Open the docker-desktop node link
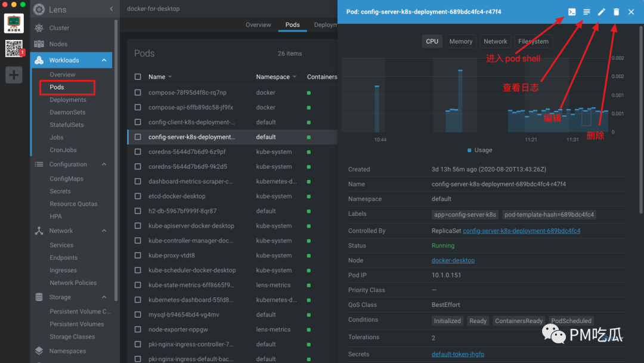Viewport: 644px width, 363px height. pos(453,260)
